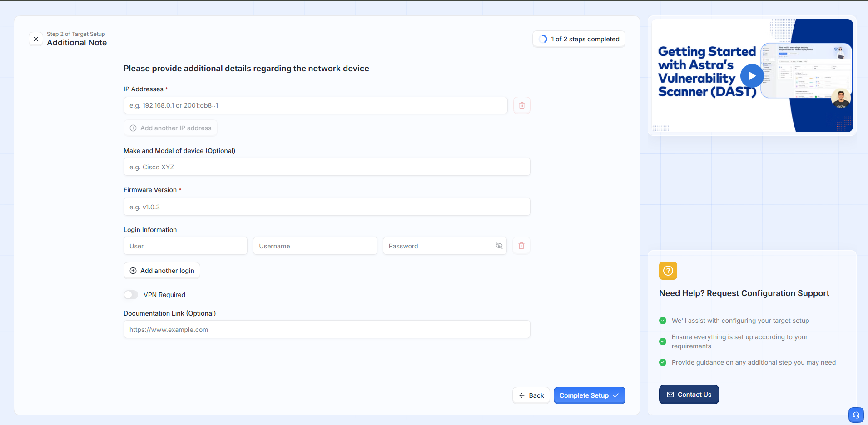Click the 'Login Information' label

[x=150, y=230]
